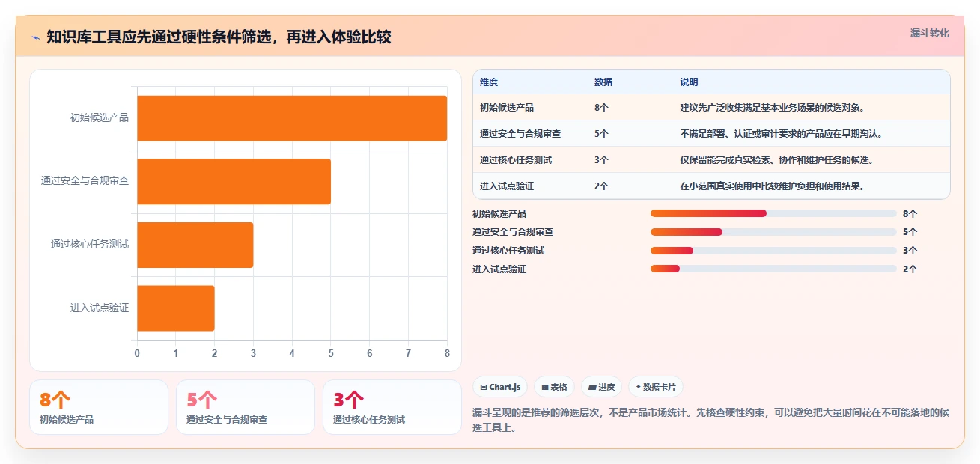Screen dimensions: 980x464
Task: Click x-axis tick label 8
Action: click(x=447, y=353)
